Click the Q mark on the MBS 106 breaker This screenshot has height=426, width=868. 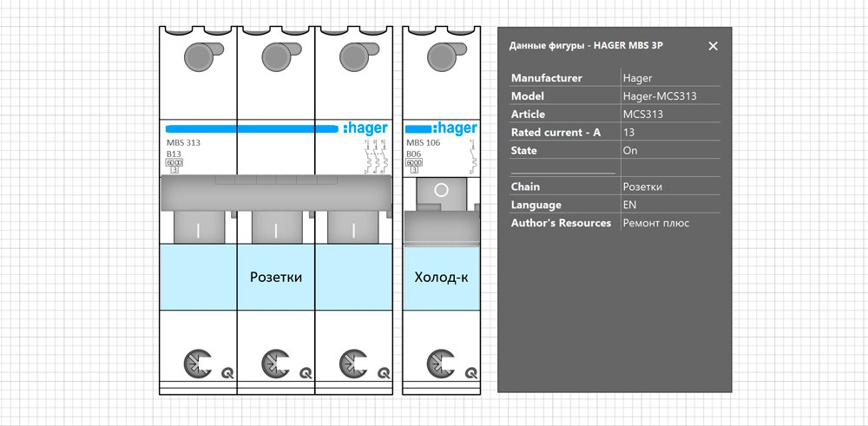tap(471, 373)
